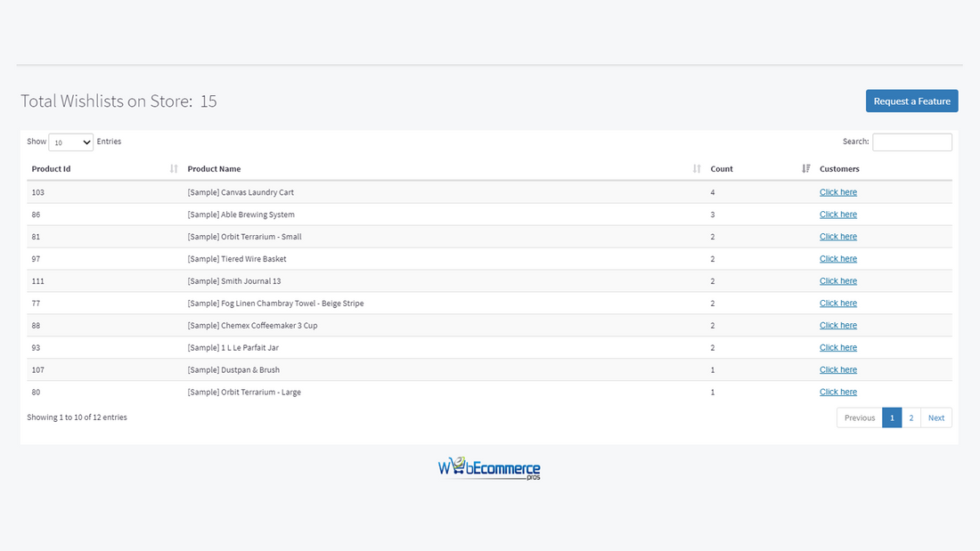Click the 'Total Wishlists on Store: 15' heading
The height and width of the screenshot is (551, 980).
(118, 101)
